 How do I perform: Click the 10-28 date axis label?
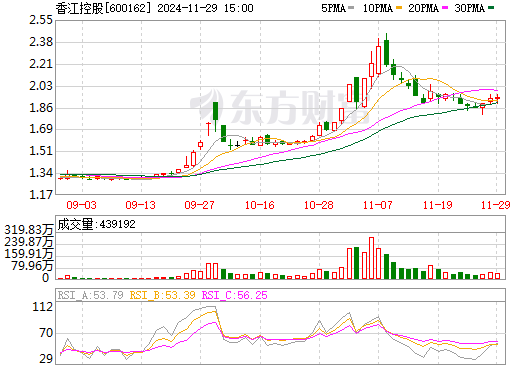tap(319, 205)
